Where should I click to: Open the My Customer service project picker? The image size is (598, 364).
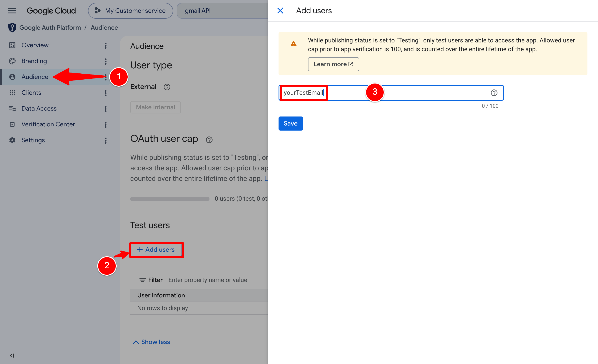tap(130, 11)
